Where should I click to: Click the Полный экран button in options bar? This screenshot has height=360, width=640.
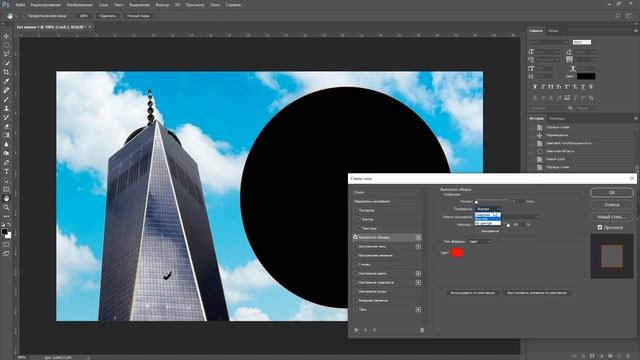pos(138,16)
